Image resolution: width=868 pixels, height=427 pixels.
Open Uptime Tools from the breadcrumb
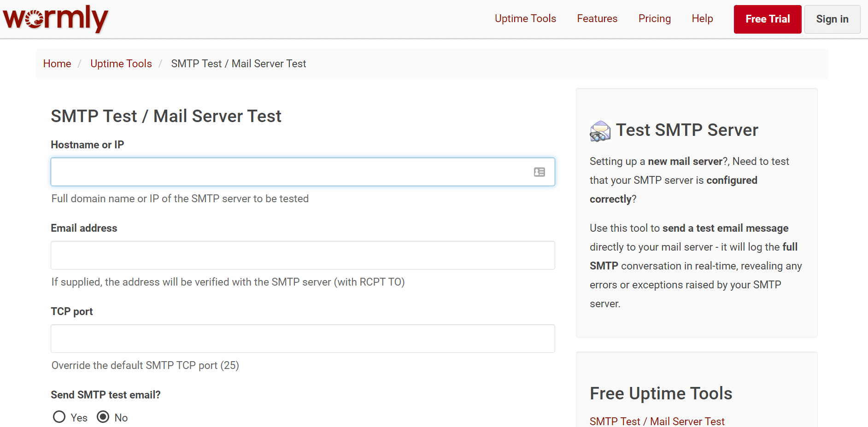121,64
